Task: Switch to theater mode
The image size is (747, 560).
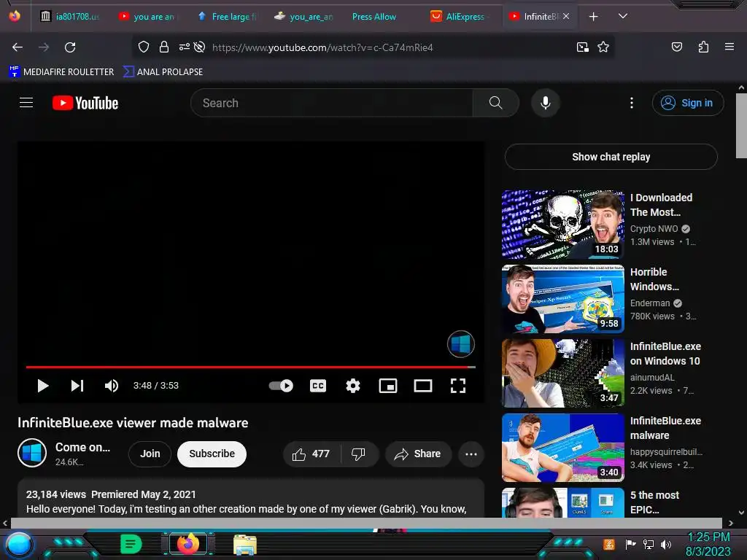Action: (x=423, y=386)
